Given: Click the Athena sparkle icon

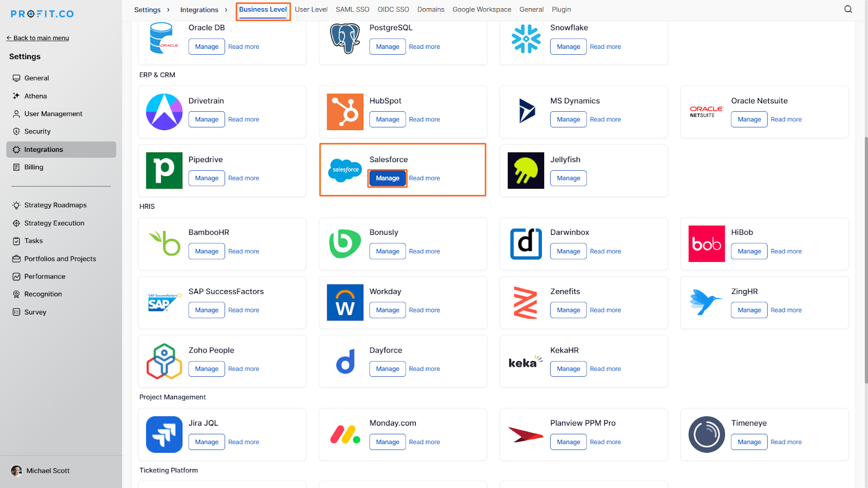Looking at the screenshot, I should [16, 96].
